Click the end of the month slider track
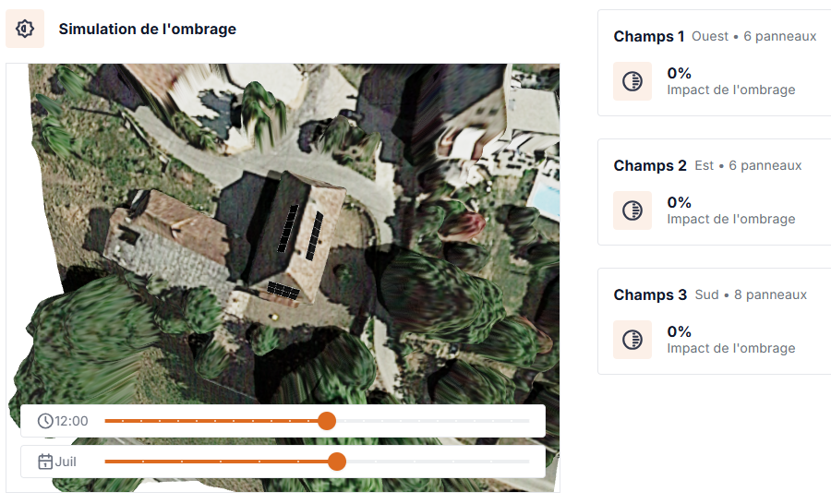This screenshot has width=831, height=504. pos(528,462)
